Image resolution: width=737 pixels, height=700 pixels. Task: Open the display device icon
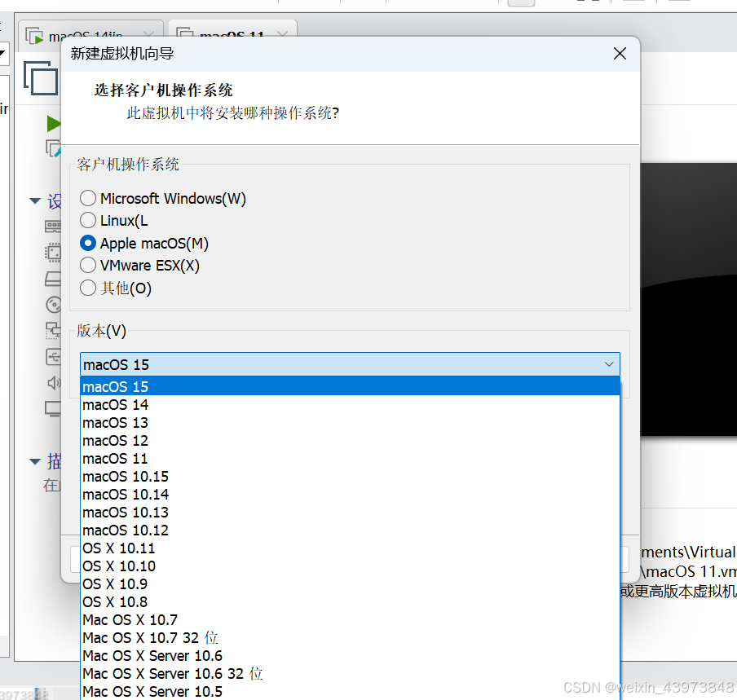(53, 409)
